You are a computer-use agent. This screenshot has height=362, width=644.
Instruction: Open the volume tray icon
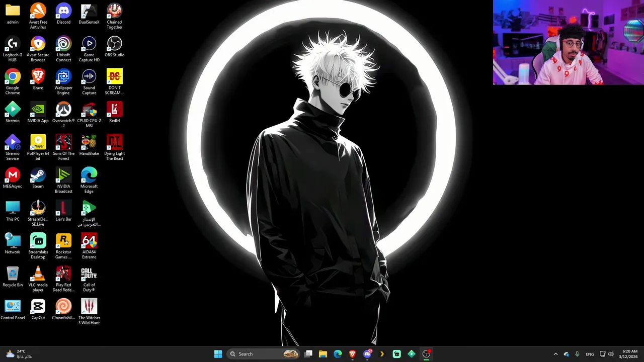click(x=611, y=354)
